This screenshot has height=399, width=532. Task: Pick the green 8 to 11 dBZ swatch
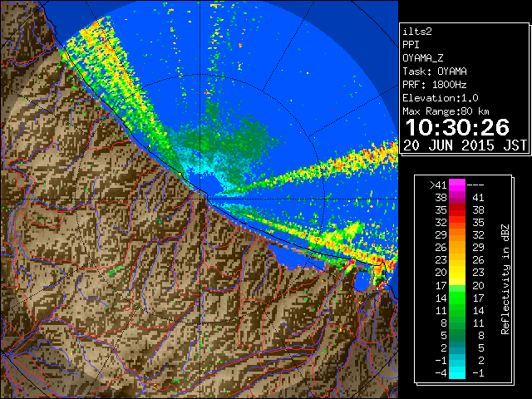pyautogui.click(x=457, y=323)
